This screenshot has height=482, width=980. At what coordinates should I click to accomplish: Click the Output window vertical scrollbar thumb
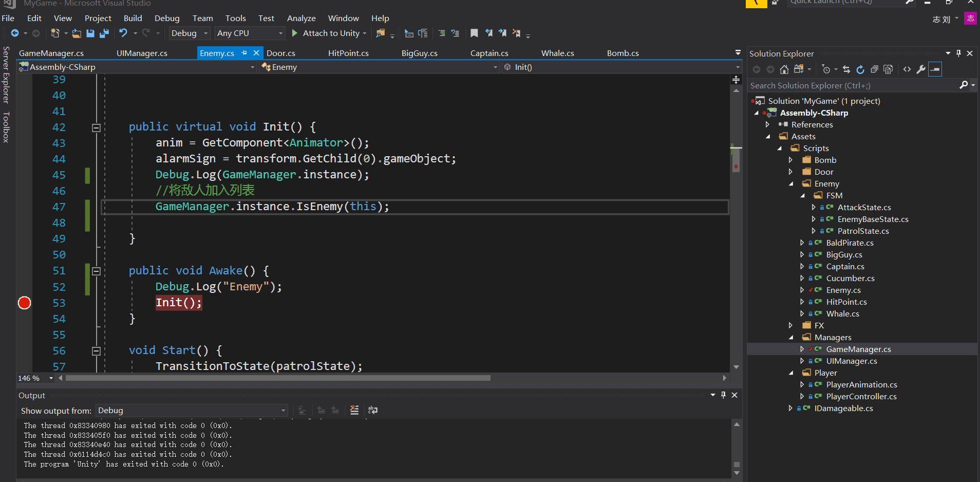(x=737, y=464)
